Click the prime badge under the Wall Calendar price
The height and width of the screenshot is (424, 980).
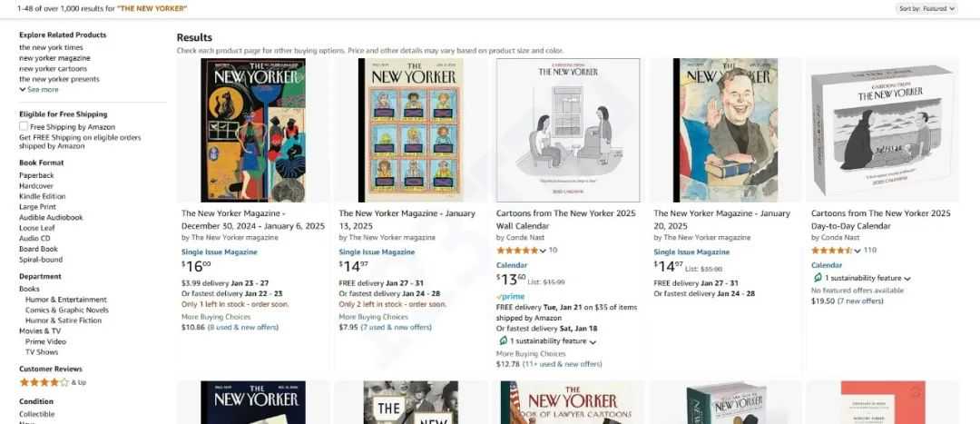[x=510, y=296]
